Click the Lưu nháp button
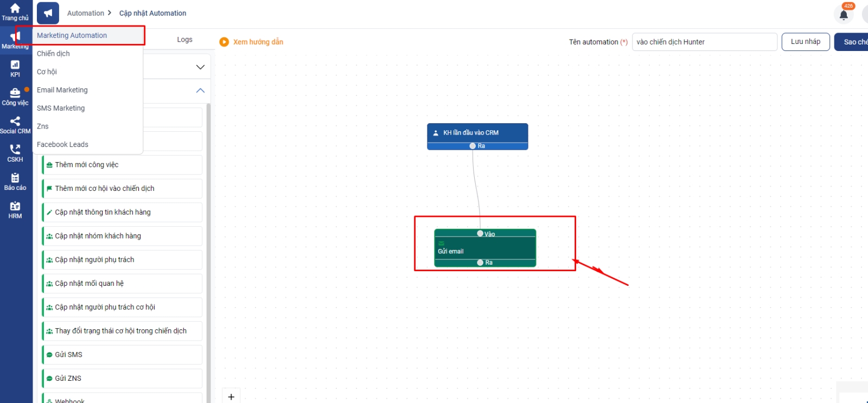The width and height of the screenshot is (868, 403). point(805,42)
